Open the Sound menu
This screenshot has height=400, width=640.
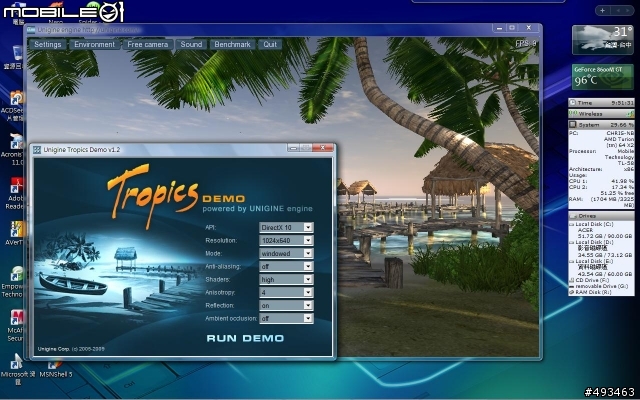click(x=191, y=44)
